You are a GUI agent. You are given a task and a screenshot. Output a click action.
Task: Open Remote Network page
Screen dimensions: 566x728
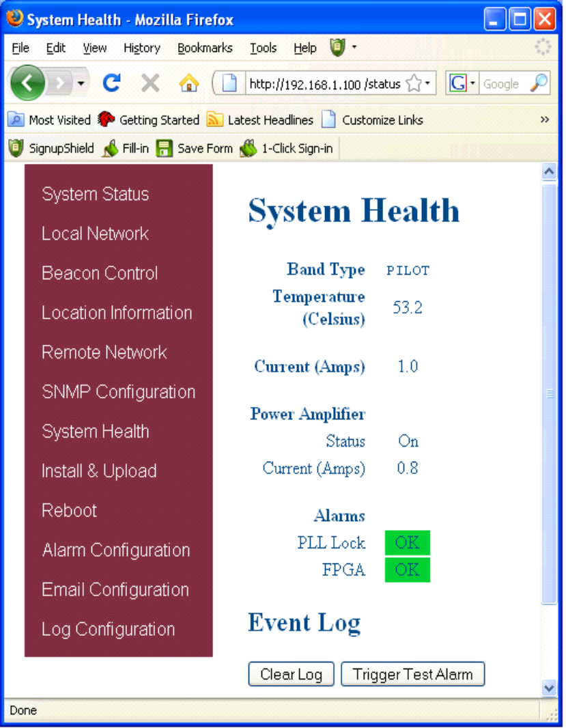tap(104, 352)
